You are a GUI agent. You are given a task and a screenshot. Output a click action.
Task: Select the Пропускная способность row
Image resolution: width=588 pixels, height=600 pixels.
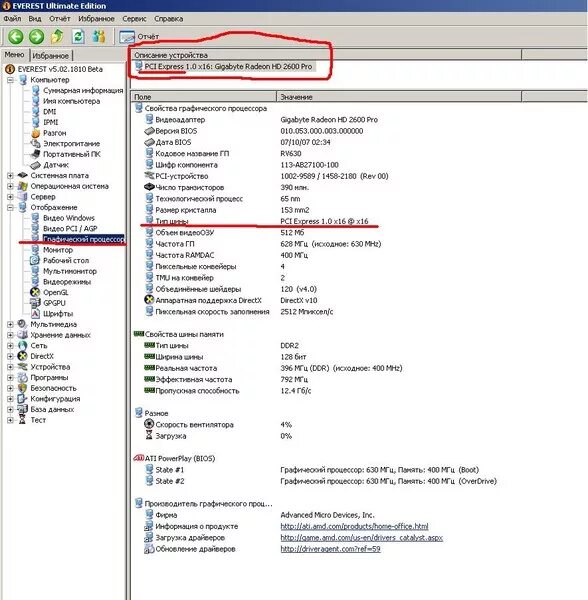228,391
